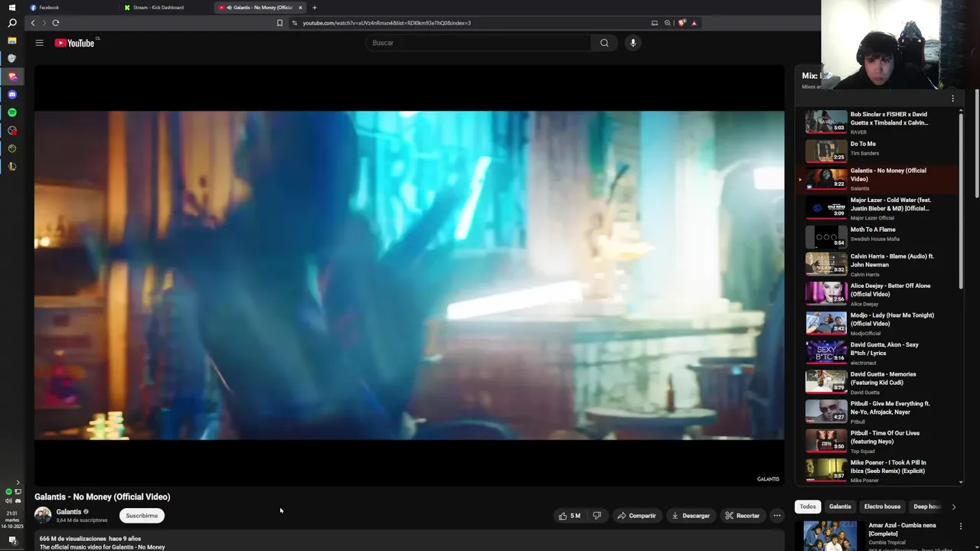
Task: Open the Galantis channel avatar
Action: 43,515
